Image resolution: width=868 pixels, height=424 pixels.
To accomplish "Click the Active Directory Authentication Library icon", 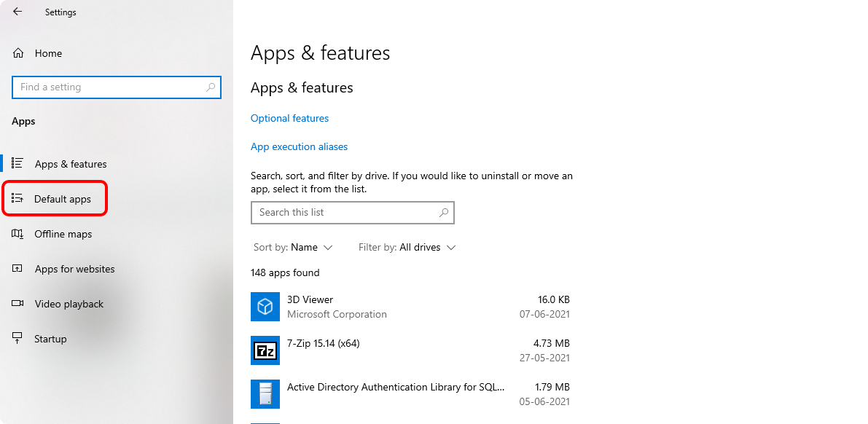I will 265,394.
